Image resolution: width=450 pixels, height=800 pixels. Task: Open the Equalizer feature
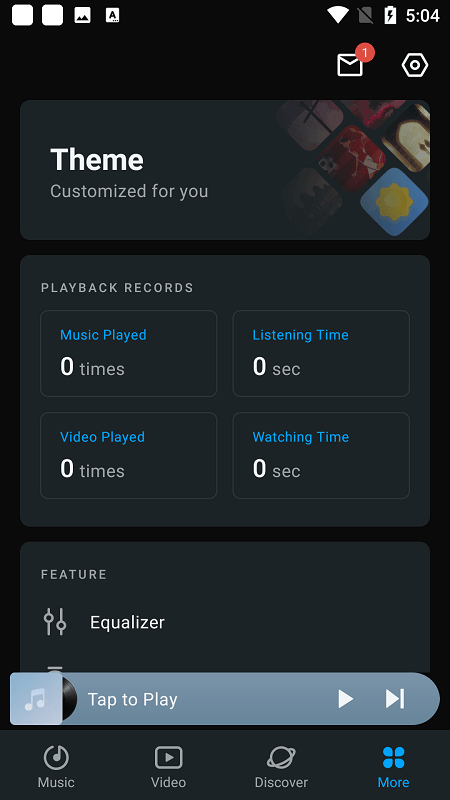(x=225, y=622)
